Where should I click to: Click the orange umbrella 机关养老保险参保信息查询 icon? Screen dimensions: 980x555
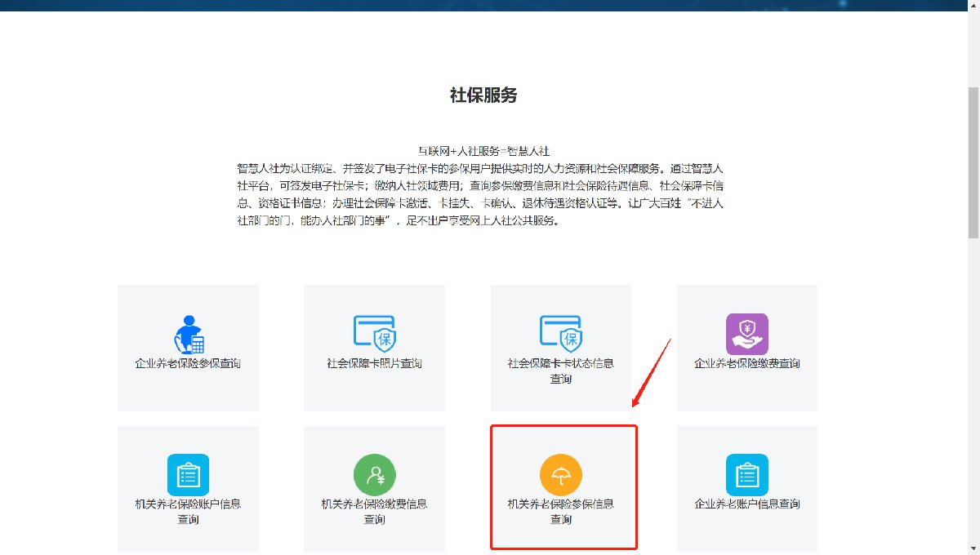click(560, 475)
